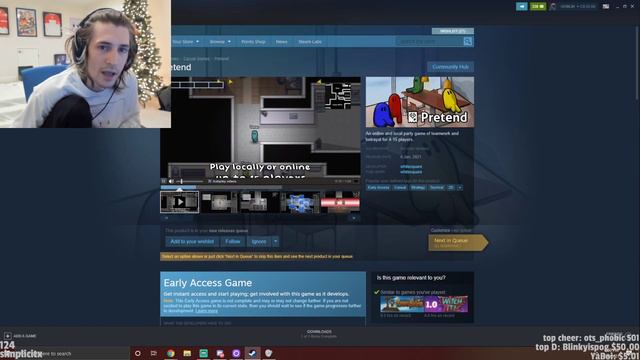
Task: Click the Windows Cortana circle icon
Action: [138, 353]
